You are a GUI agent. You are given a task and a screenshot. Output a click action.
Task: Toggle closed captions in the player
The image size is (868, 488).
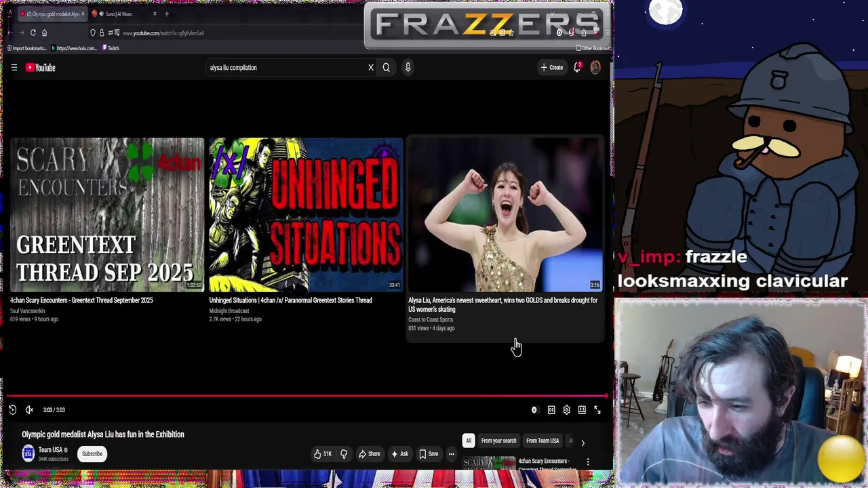coord(551,409)
